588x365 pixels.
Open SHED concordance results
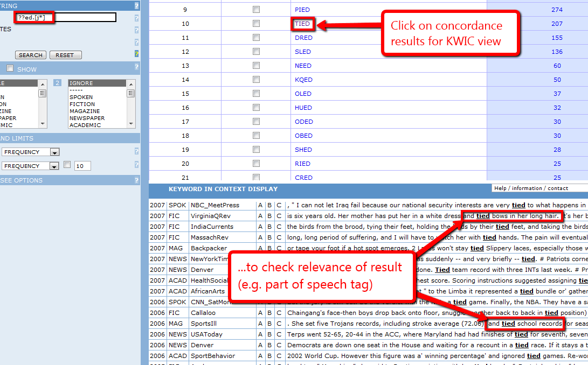tap(303, 150)
